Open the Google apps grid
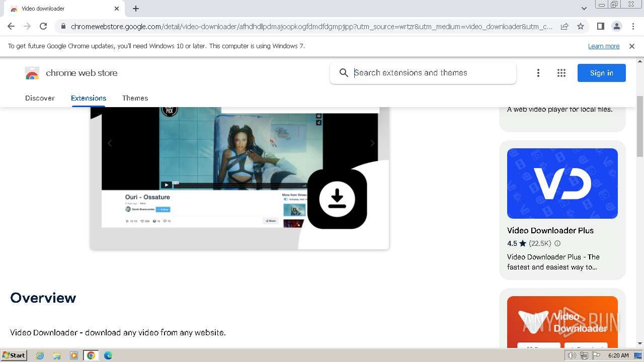 561,73
